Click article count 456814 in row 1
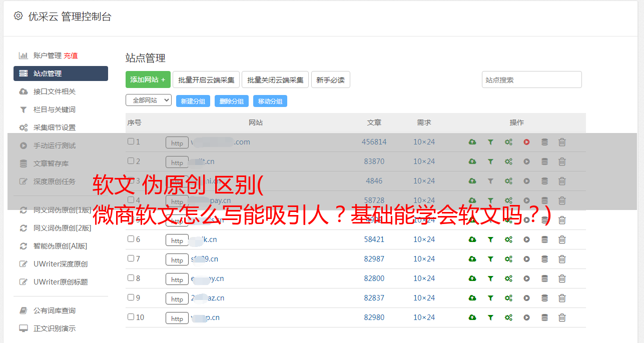The height and width of the screenshot is (343, 644). coord(374,142)
